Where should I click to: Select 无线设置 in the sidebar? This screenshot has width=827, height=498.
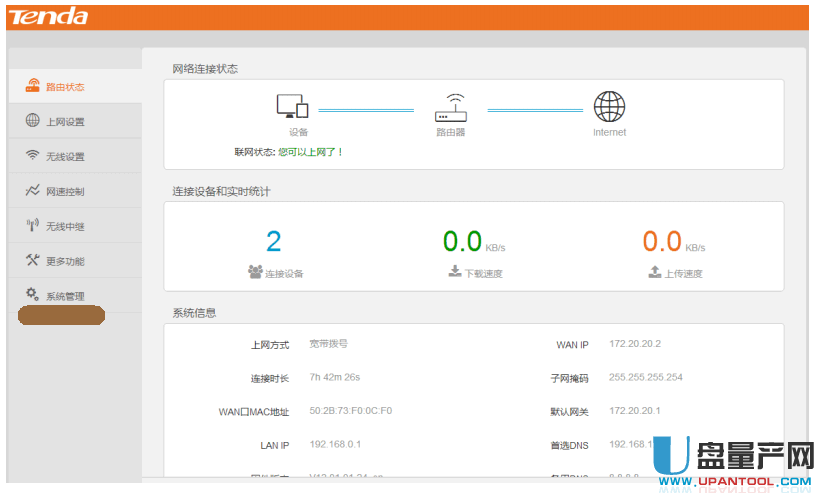click(65, 157)
